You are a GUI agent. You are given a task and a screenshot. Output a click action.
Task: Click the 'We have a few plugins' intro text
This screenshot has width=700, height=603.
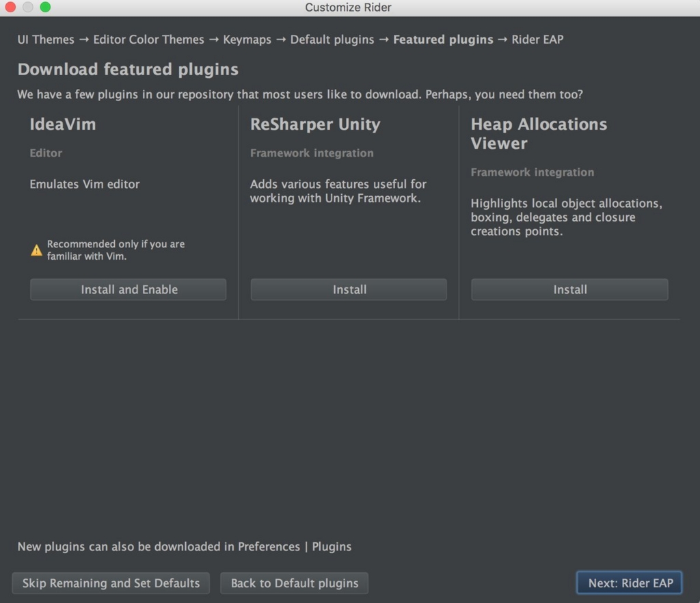pos(300,94)
